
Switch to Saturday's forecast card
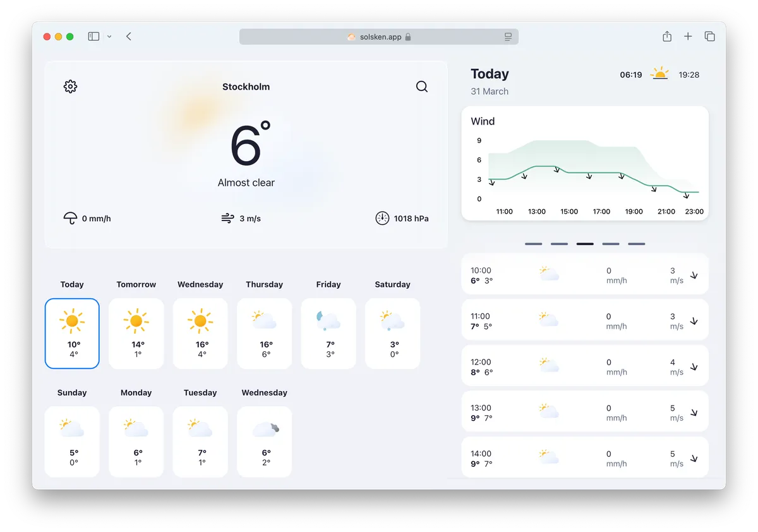392,334
